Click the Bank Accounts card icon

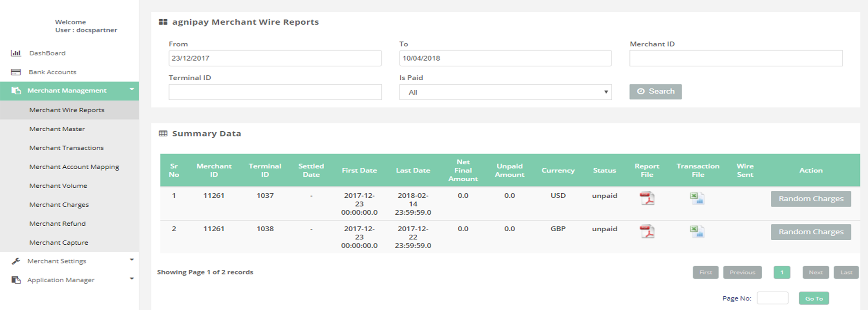pyautogui.click(x=16, y=72)
